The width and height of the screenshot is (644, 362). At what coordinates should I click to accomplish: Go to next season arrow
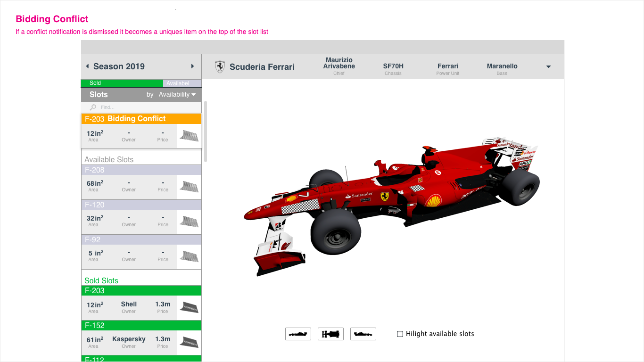[x=192, y=66]
